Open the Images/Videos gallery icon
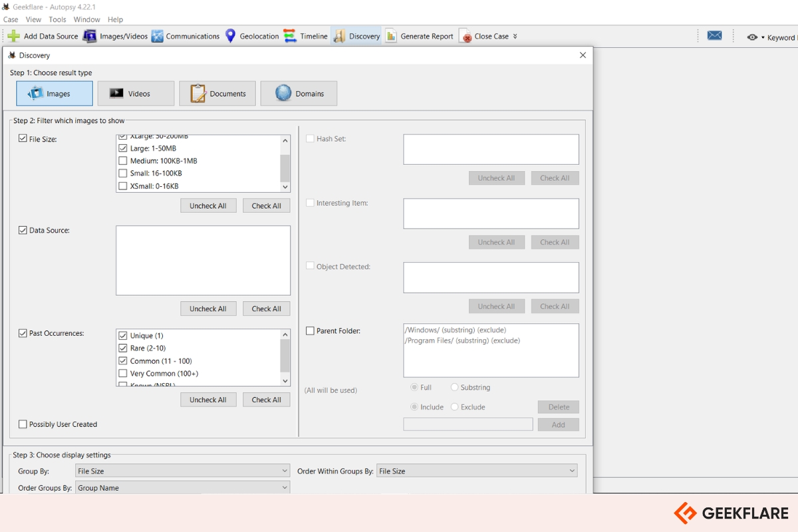This screenshot has height=532, width=798. (x=90, y=36)
